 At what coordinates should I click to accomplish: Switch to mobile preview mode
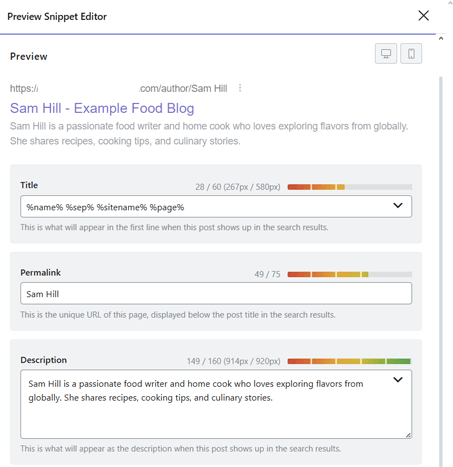coord(411,53)
